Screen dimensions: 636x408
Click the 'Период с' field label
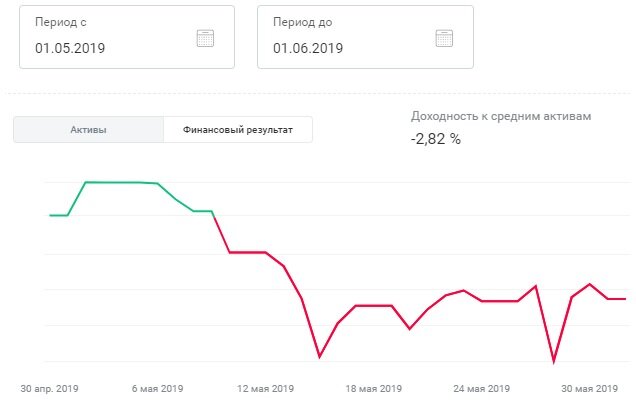[61, 22]
